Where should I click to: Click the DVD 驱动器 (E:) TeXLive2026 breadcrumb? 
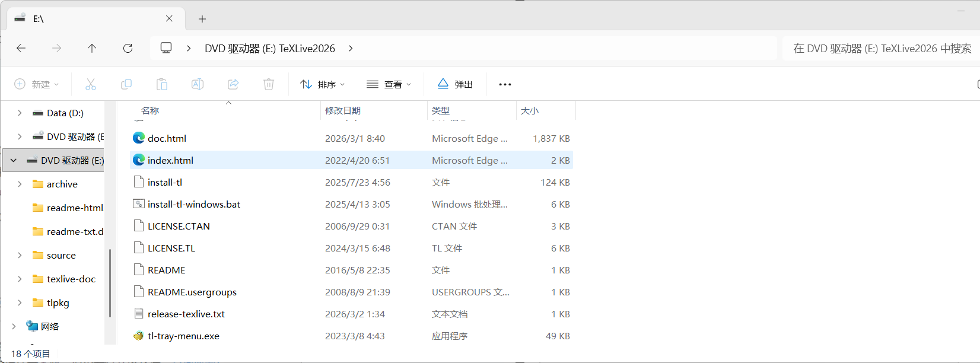click(x=270, y=48)
